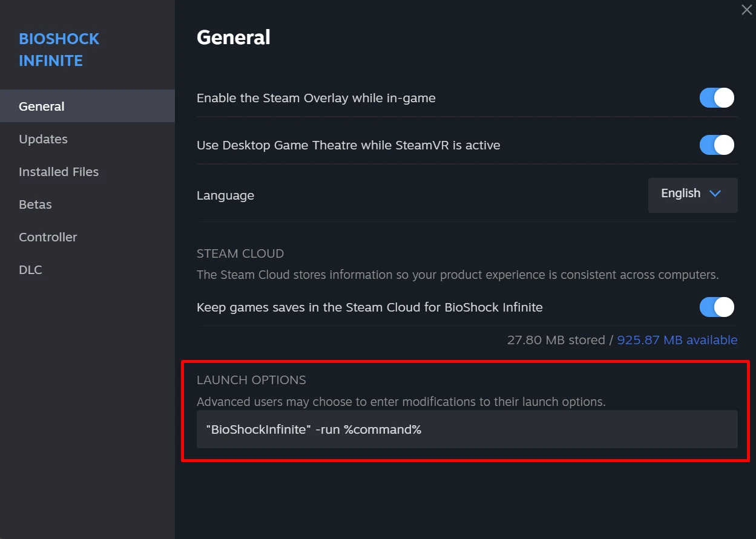Toggle Steam Cloud saves for BioShock Infinite
Viewport: 756px width, 539px height.
click(x=717, y=307)
